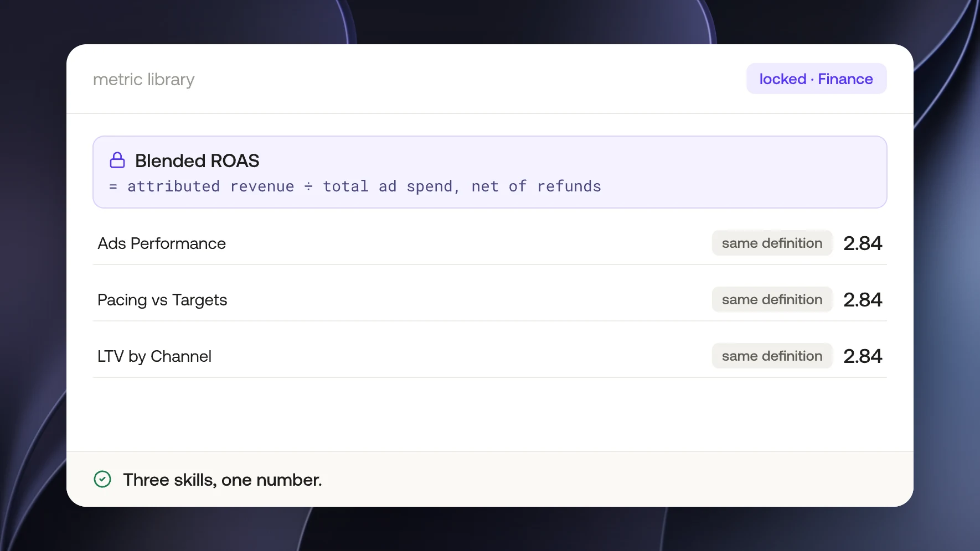This screenshot has width=980, height=551.
Task: Click same definition tag for LTV by Channel
Action: tap(772, 356)
